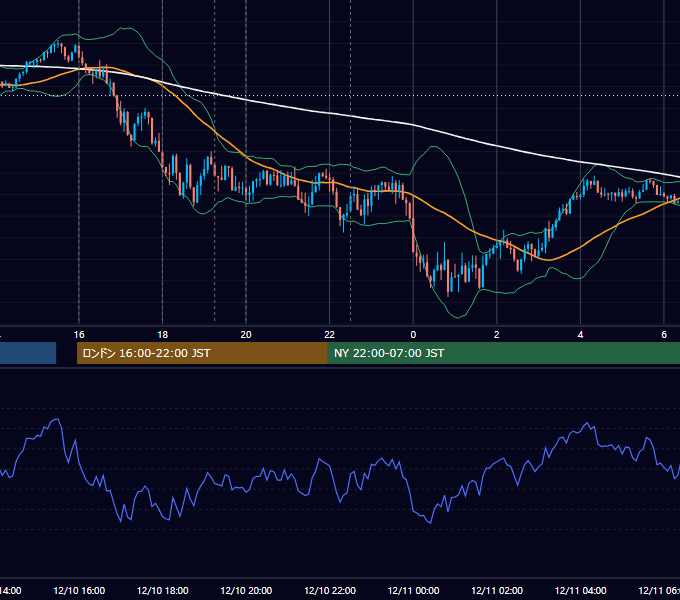Click the unlabeled blue session bar

click(28, 353)
